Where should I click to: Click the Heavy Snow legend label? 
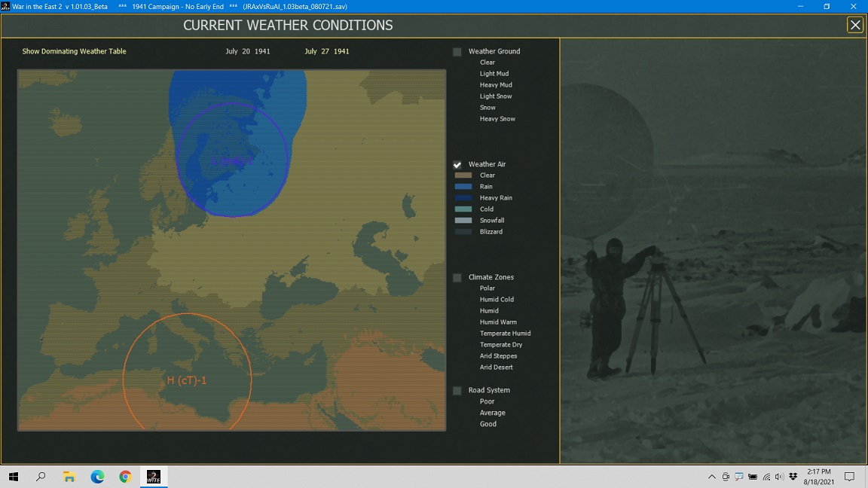(497, 119)
